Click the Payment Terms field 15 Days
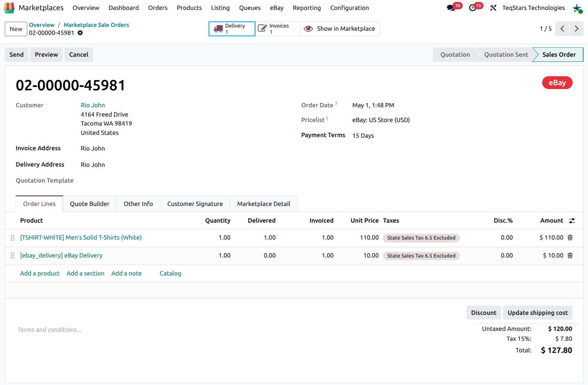This screenshot has height=385, width=588. [x=363, y=135]
